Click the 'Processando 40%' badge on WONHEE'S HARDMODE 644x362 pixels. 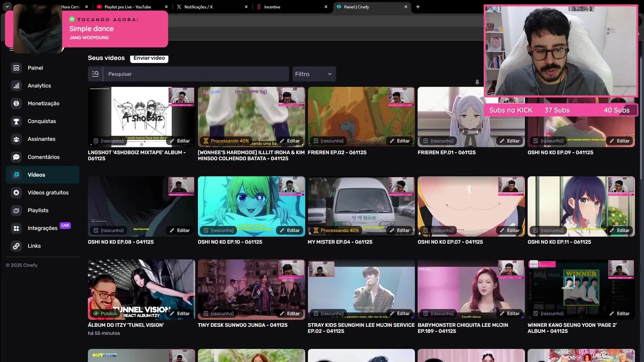226,141
